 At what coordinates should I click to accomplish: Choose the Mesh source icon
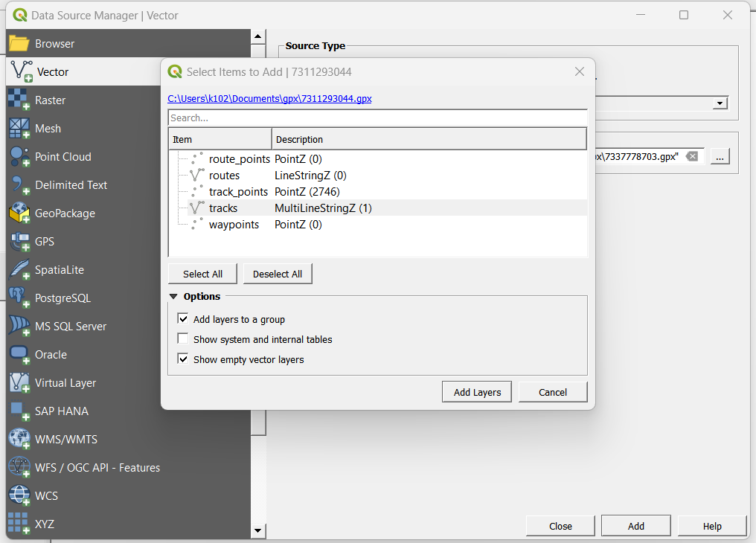[19, 128]
